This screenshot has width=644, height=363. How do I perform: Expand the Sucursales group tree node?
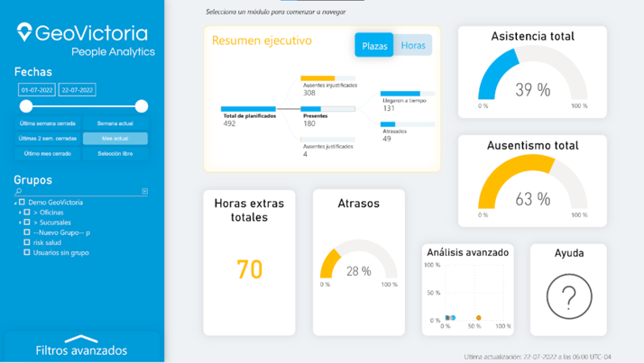tap(20, 222)
